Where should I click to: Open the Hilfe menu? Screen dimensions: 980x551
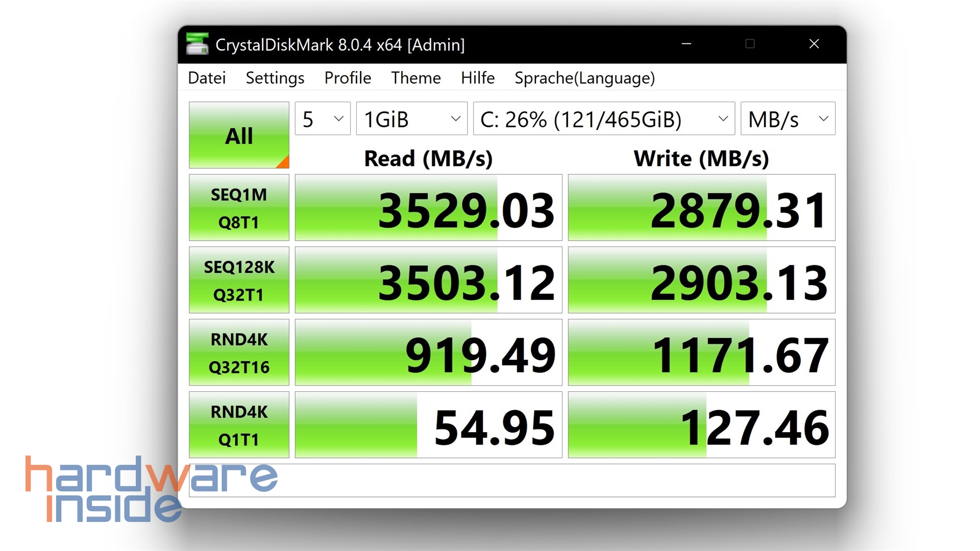pos(477,78)
